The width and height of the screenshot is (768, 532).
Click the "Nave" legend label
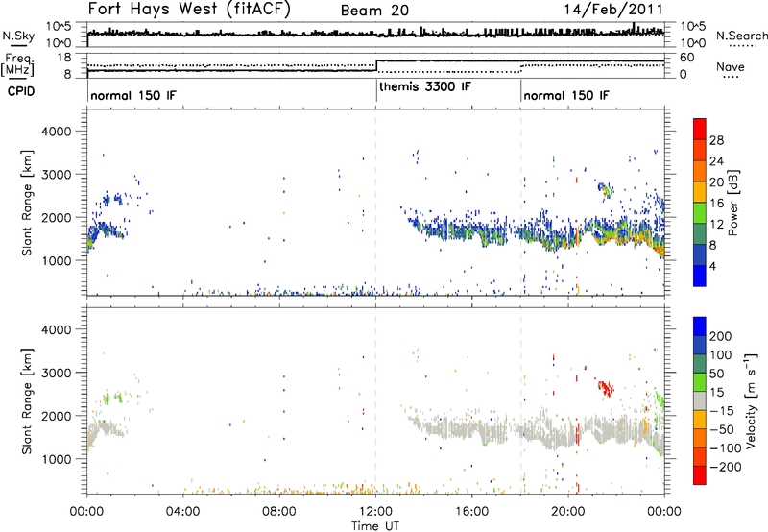(x=731, y=66)
